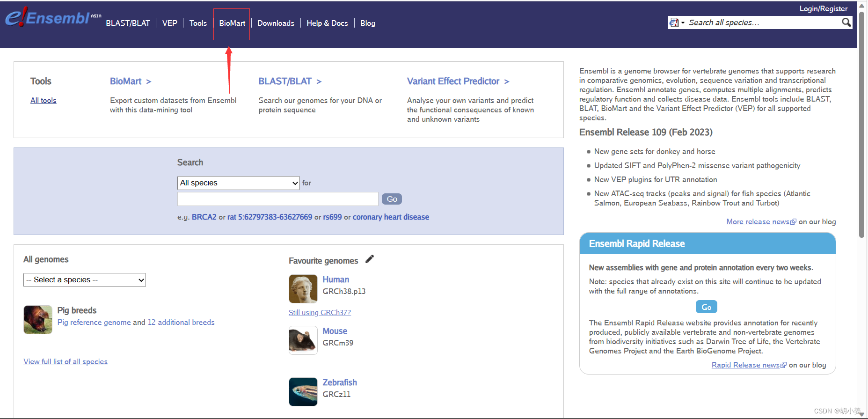Click 'Ensembl Rapid Release' panel header
The height and width of the screenshot is (419, 868).
[708, 243]
